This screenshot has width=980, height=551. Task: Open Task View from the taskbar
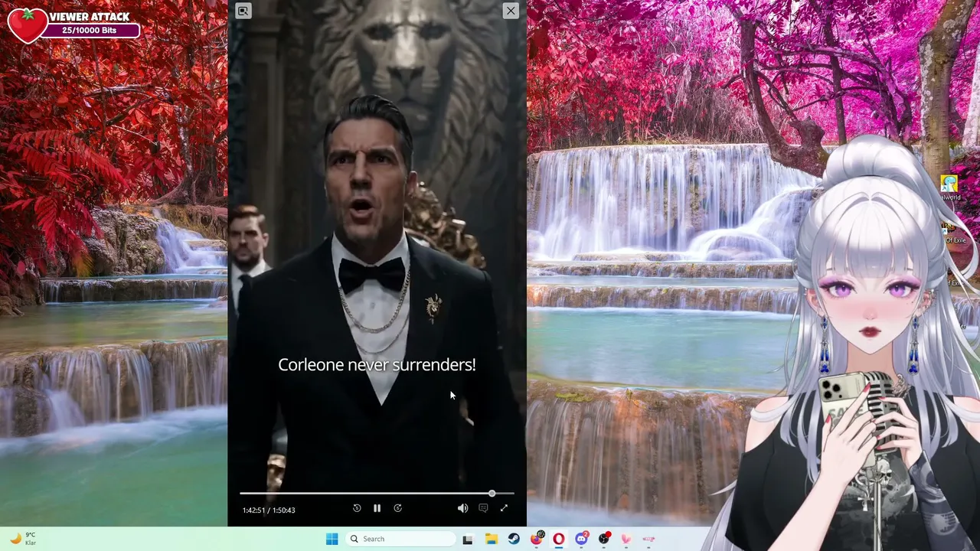468,539
